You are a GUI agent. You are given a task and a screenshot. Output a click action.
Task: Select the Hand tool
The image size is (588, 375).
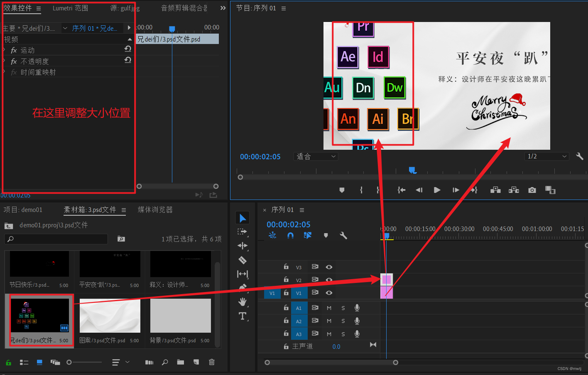243,302
